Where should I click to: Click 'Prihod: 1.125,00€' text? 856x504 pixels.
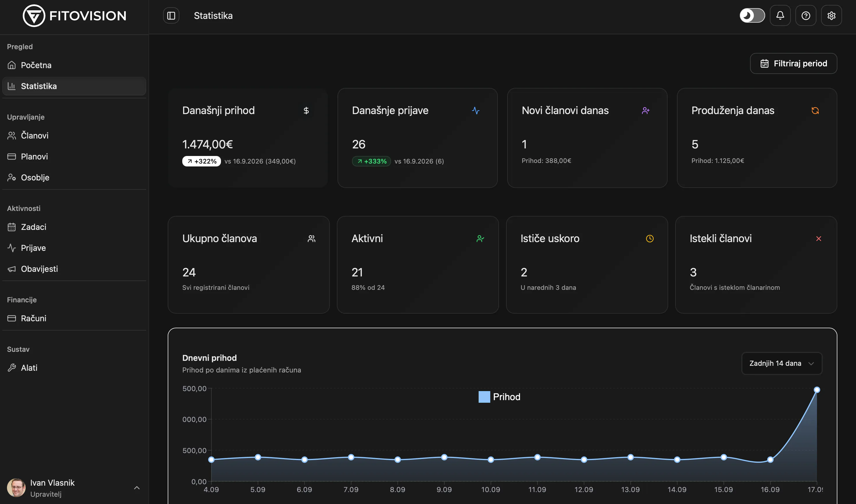coord(718,161)
